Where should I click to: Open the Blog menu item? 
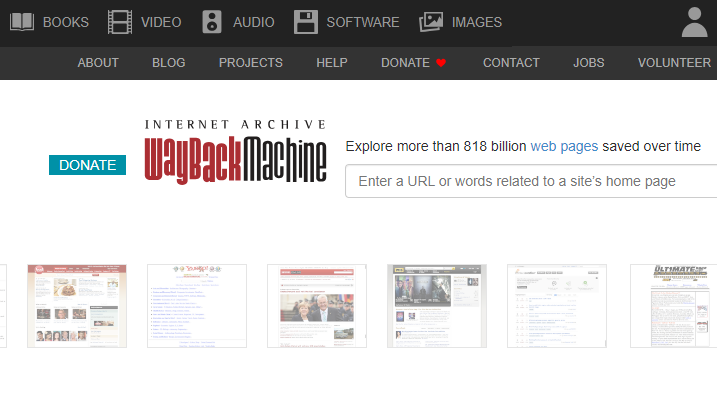point(169,63)
